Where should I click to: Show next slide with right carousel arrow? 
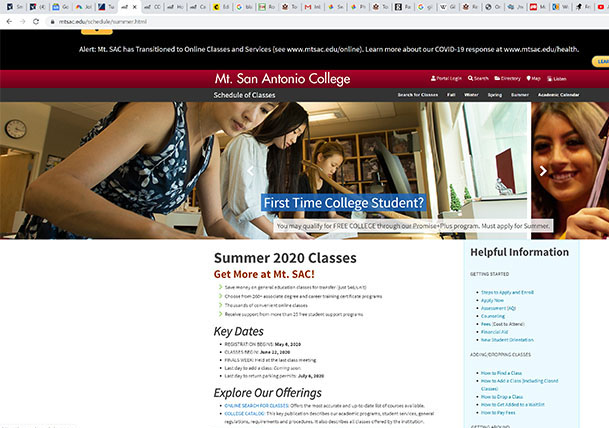click(543, 171)
